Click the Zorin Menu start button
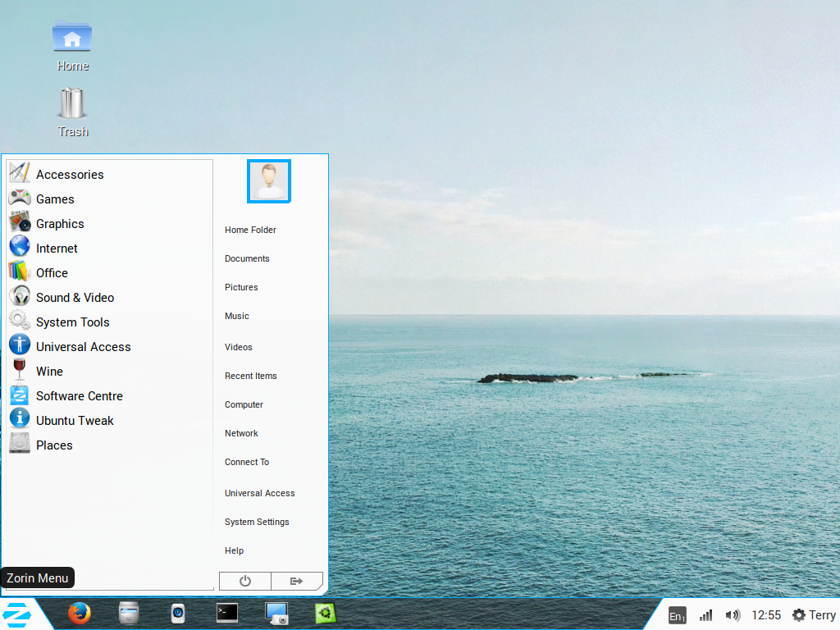The width and height of the screenshot is (840, 630). pos(16,614)
